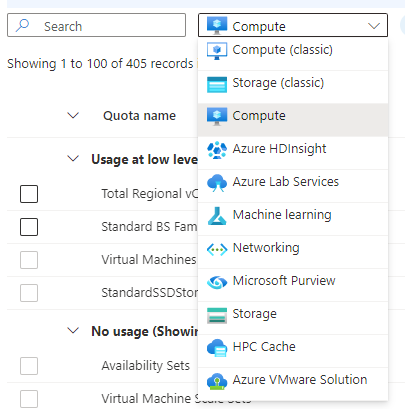Click the Networking arrows icon
The height and width of the screenshot is (409, 405).
tap(217, 249)
